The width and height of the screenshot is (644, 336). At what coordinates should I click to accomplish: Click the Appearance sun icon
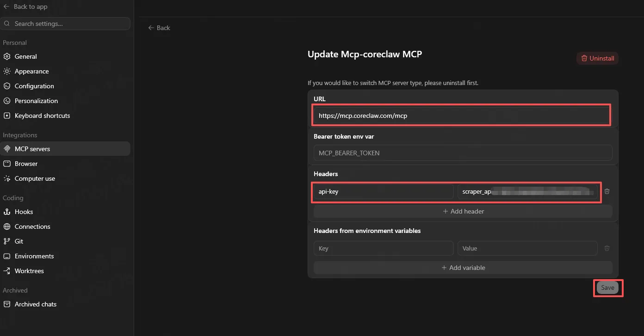[x=7, y=71]
